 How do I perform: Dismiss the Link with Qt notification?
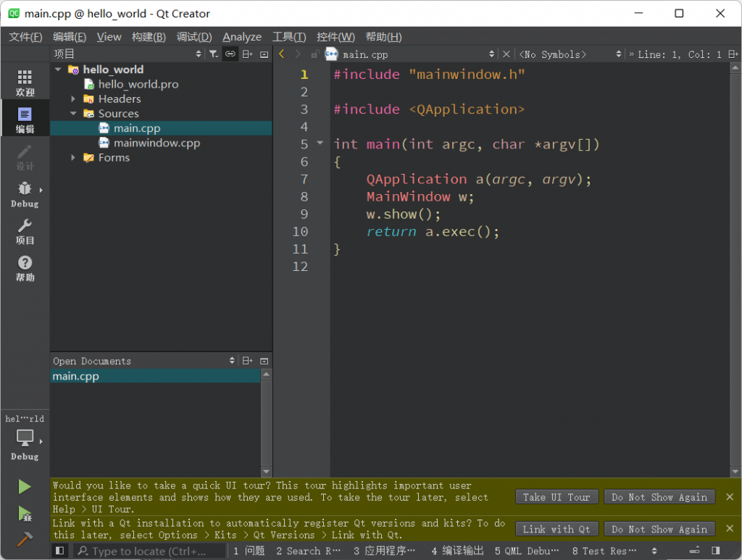730,528
